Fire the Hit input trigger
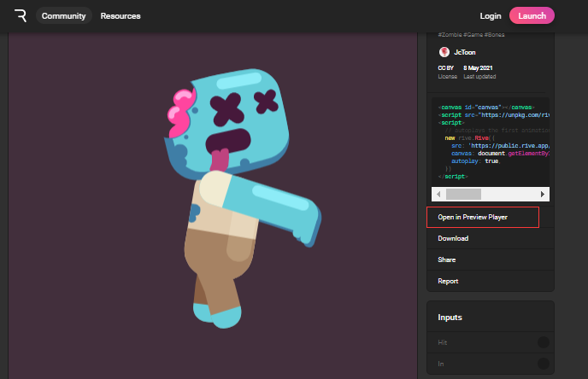The width and height of the screenshot is (588, 379). click(x=544, y=342)
